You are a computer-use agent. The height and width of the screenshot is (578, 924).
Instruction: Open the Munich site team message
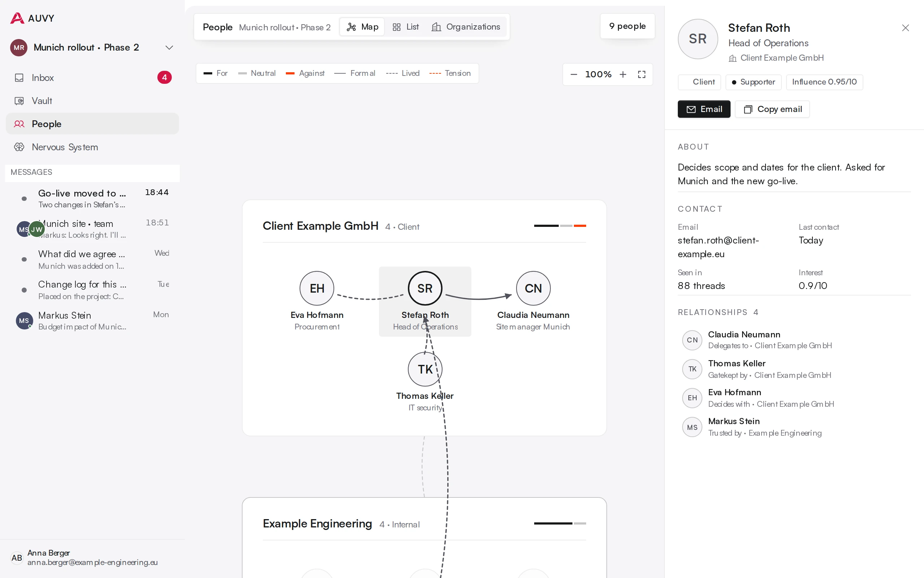point(92,229)
